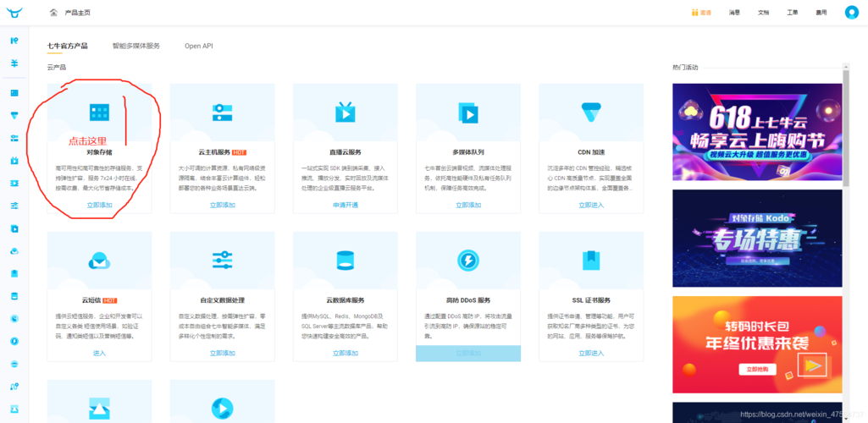
Task: Click the CDN 加速 card triangle icon
Action: (590, 113)
